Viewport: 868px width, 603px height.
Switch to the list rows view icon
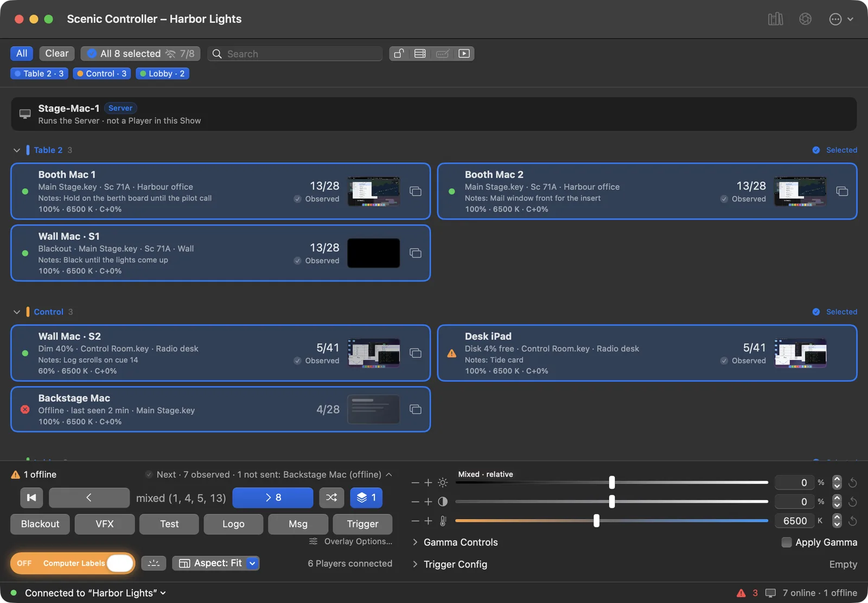(x=420, y=54)
